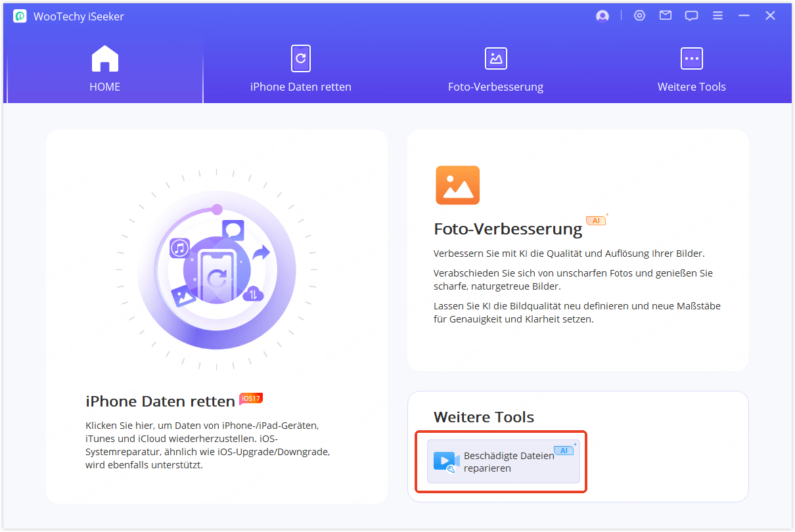Click the hexagonal settings icon in title bar
Viewport: 795px width, 532px height.
coord(639,16)
